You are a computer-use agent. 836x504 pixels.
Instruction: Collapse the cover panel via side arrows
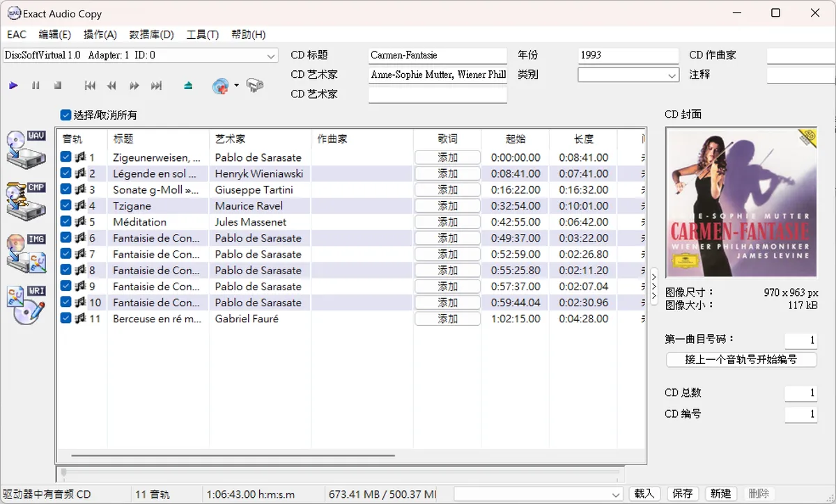(x=653, y=286)
